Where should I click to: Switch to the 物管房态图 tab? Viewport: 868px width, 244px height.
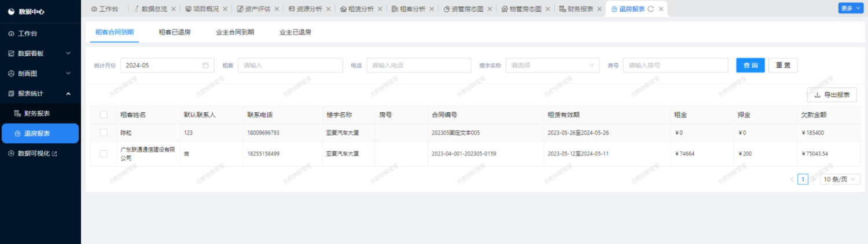click(x=522, y=9)
